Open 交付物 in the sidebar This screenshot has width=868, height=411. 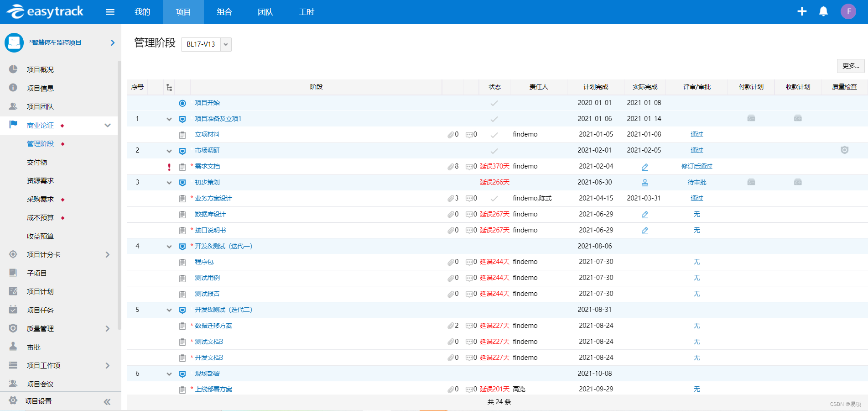37,162
